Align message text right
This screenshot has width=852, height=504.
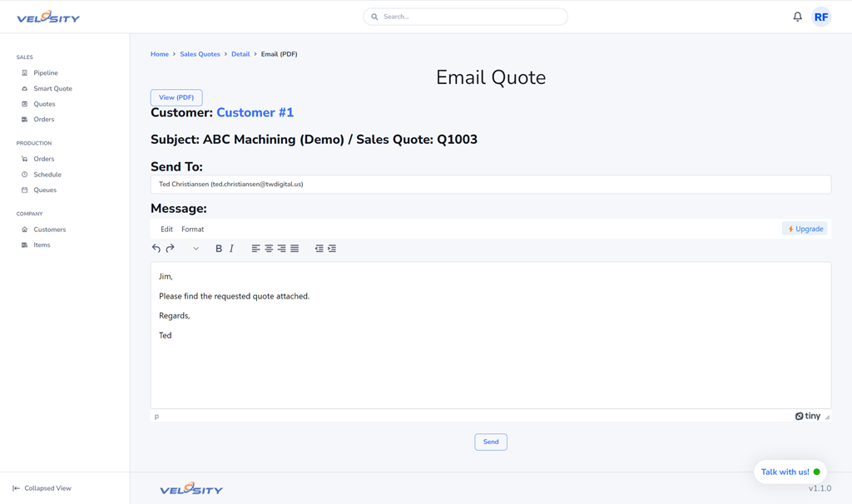(x=281, y=249)
